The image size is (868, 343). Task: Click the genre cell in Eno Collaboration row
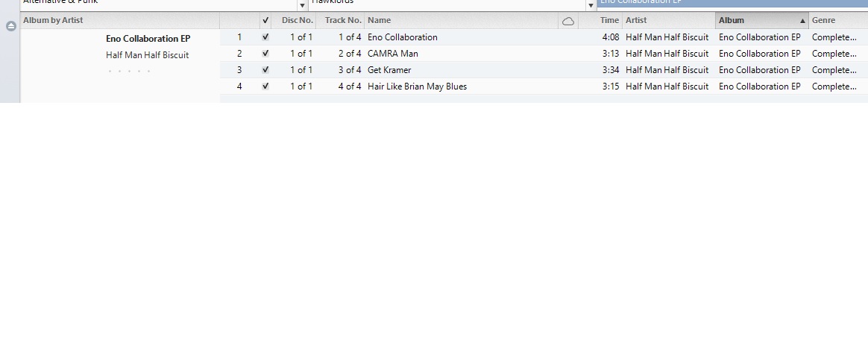[834, 37]
